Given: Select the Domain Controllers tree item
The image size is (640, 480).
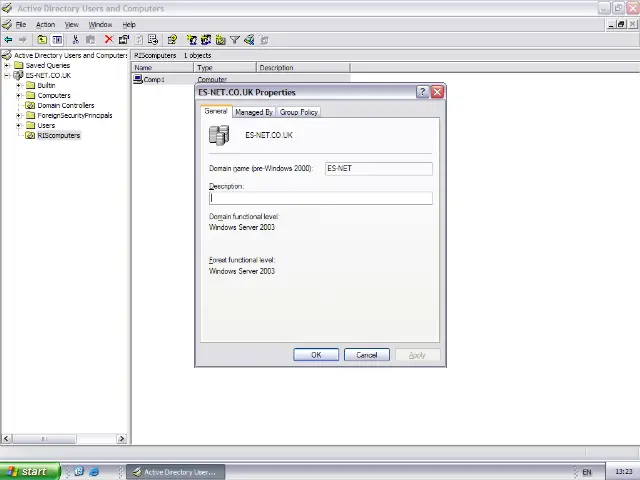Looking at the screenshot, I should (66, 105).
